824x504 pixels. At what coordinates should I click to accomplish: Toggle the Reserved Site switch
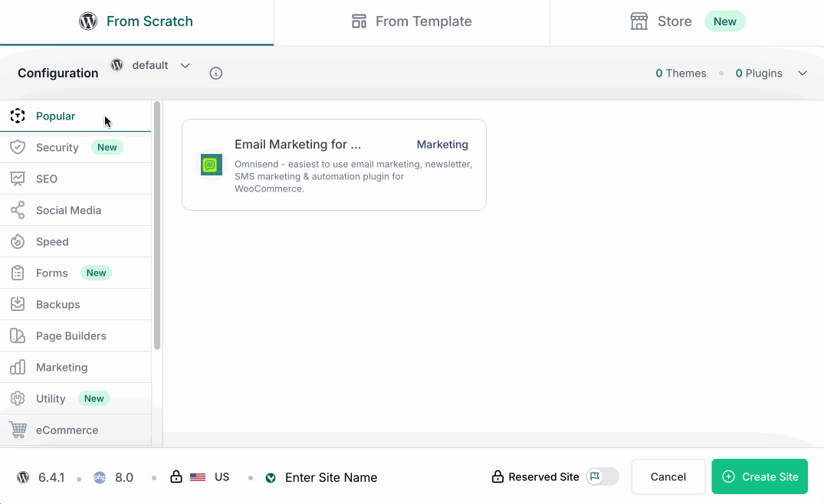coord(602,476)
